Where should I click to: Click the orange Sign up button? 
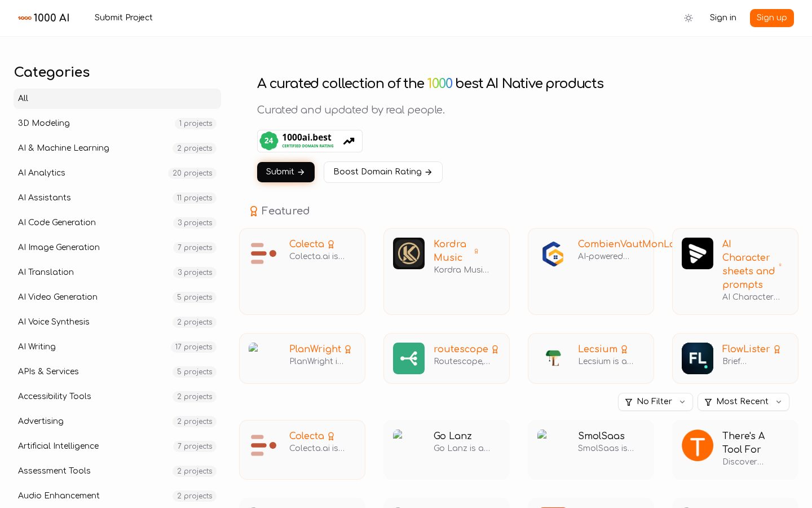pyautogui.click(x=771, y=18)
